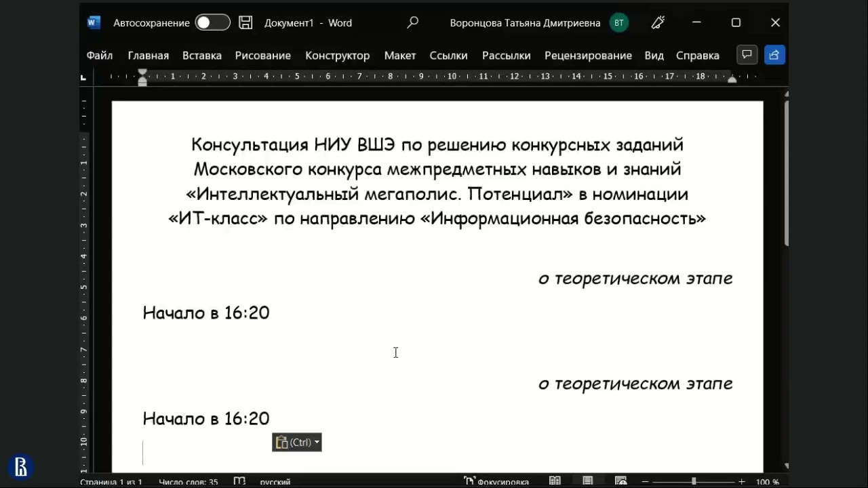This screenshot has width=868, height=488.
Task: Click the title line starting with Консультация НИУ ВШЭ
Action: [437, 144]
